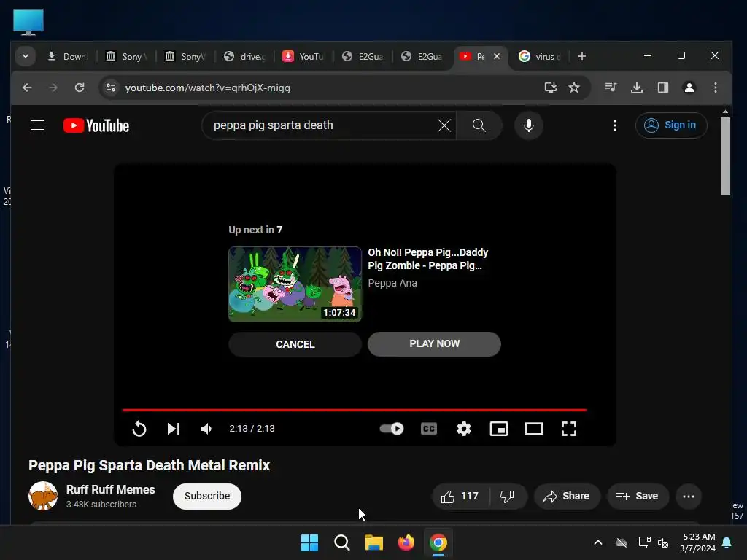Open the Windows Start menu

point(309,542)
